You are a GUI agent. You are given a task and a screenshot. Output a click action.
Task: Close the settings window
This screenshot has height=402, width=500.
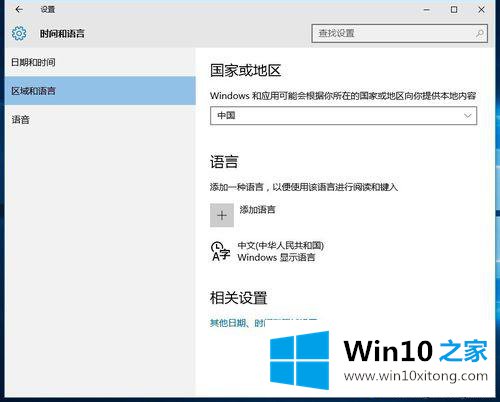[481, 10]
